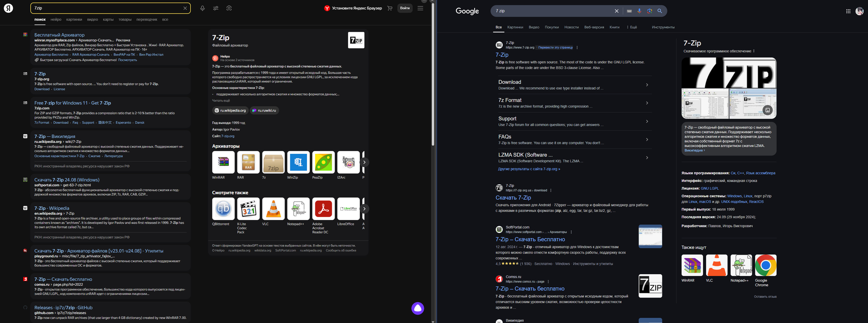
Task: Click the Yandex page vertical scrollbar
Action: [x=433, y=76]
